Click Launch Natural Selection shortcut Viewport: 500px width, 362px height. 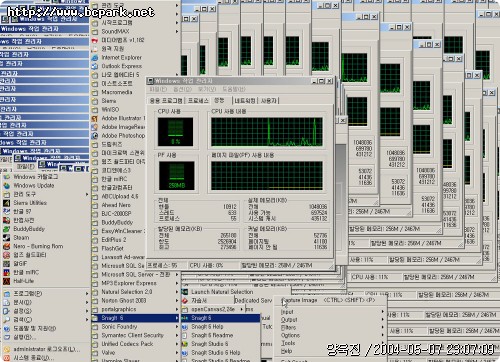(222, 292)
